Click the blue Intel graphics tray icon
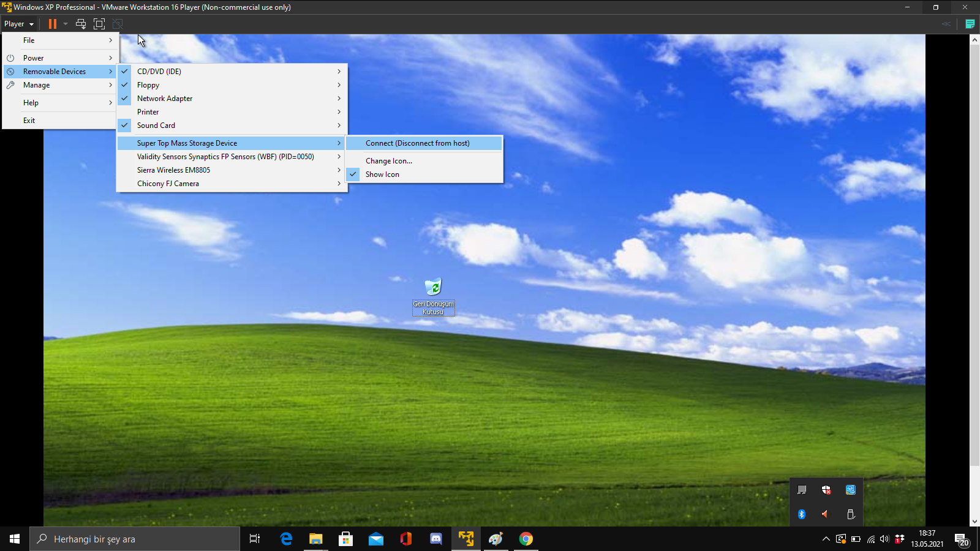Image resolution: width=980 pixels, height=551 pixels. (851, 490)
